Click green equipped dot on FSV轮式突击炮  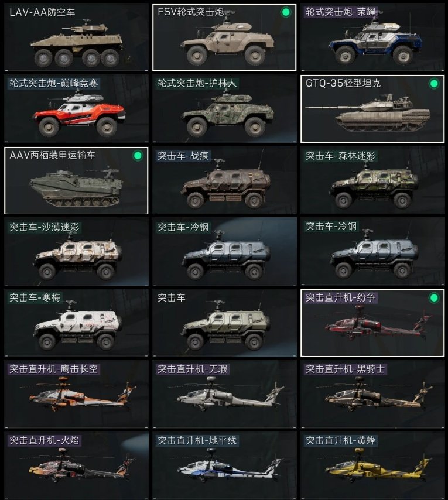pyautogui.click(x=286, y=12)
